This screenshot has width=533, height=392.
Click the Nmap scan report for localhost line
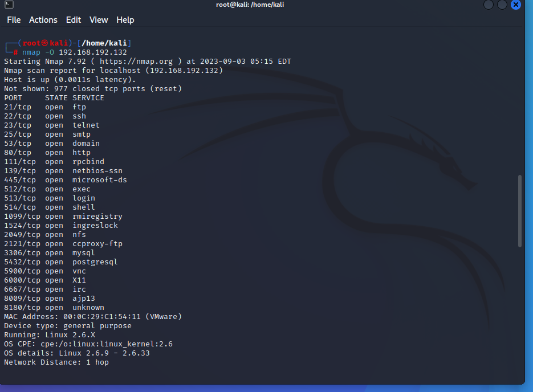pyautogui.click(x=113, y=71)
